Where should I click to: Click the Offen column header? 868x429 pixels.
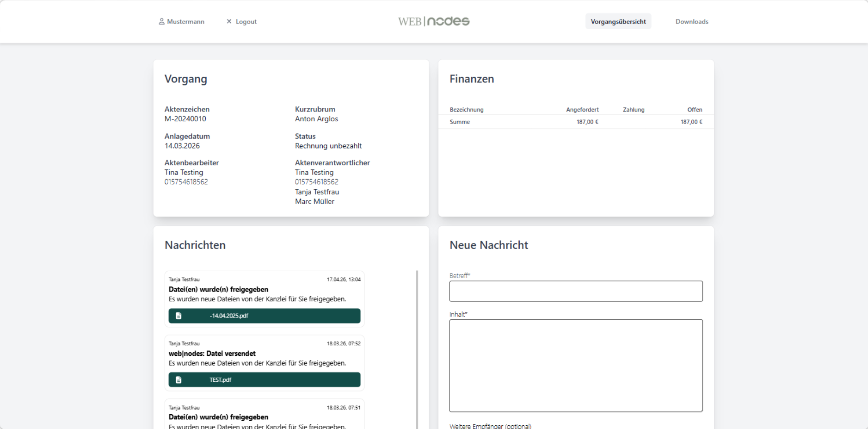tap(694, 110)
